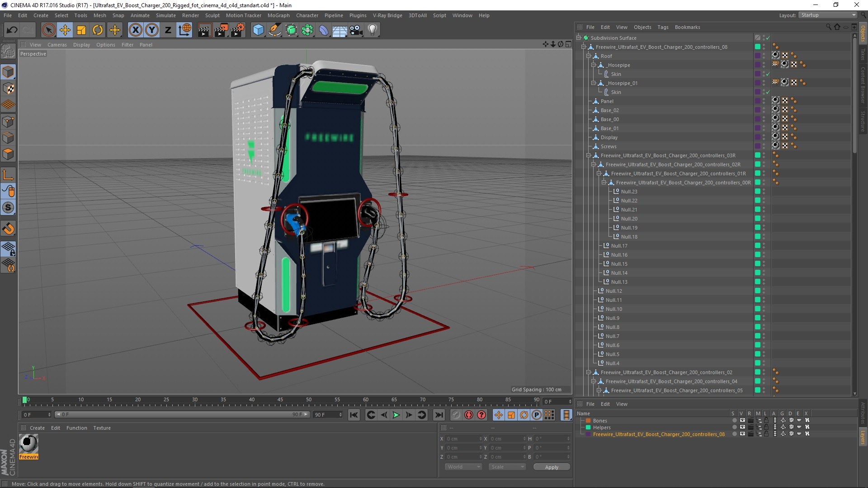Open the Light object icon
Viewport: 868px width, 488px height.
point(372,30)
